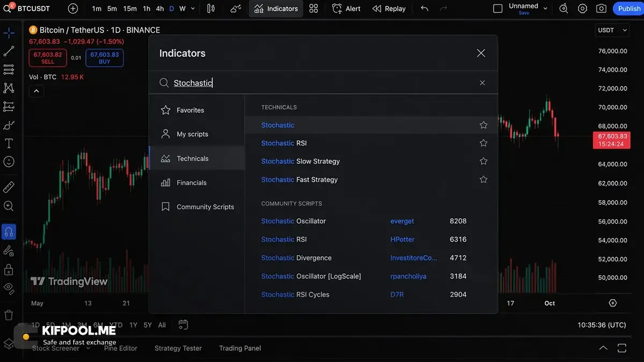Click the trash remove objects icon
The image size is (644, 362).
9,315
